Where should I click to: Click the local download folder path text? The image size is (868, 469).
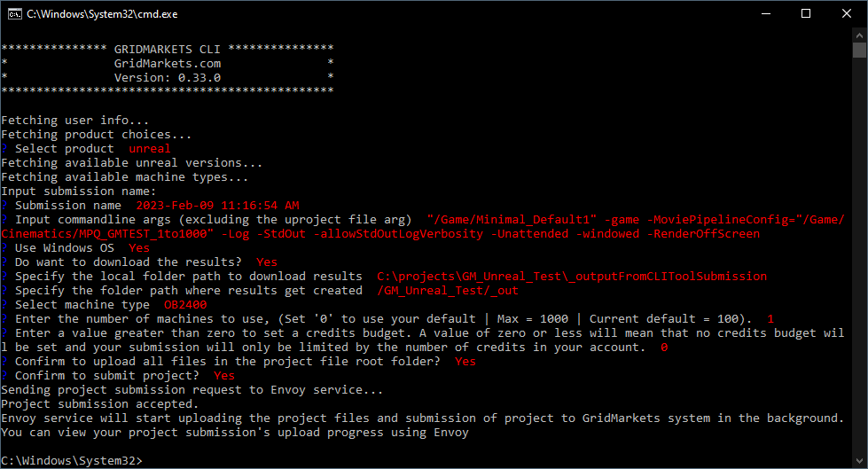click(x=572, y=277)
